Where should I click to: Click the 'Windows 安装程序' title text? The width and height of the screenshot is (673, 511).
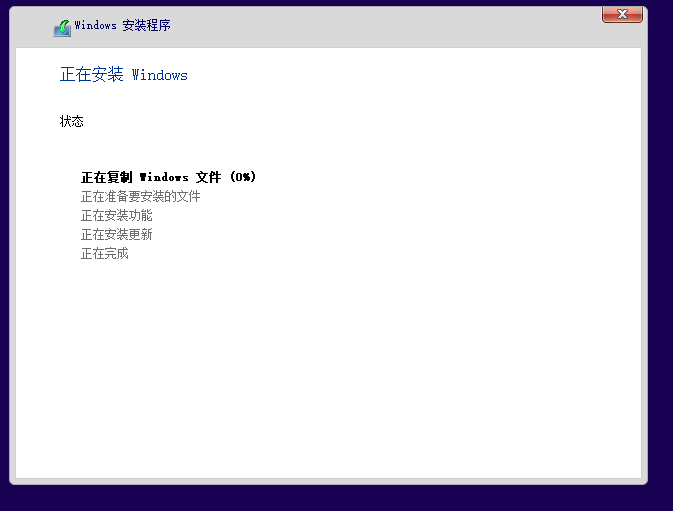122,25
